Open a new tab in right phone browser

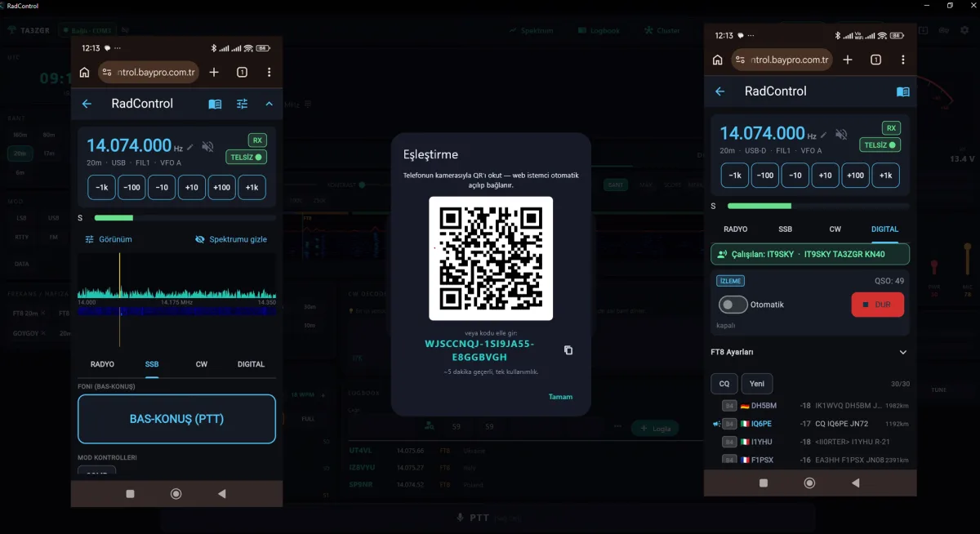click(x=848, y=60)
